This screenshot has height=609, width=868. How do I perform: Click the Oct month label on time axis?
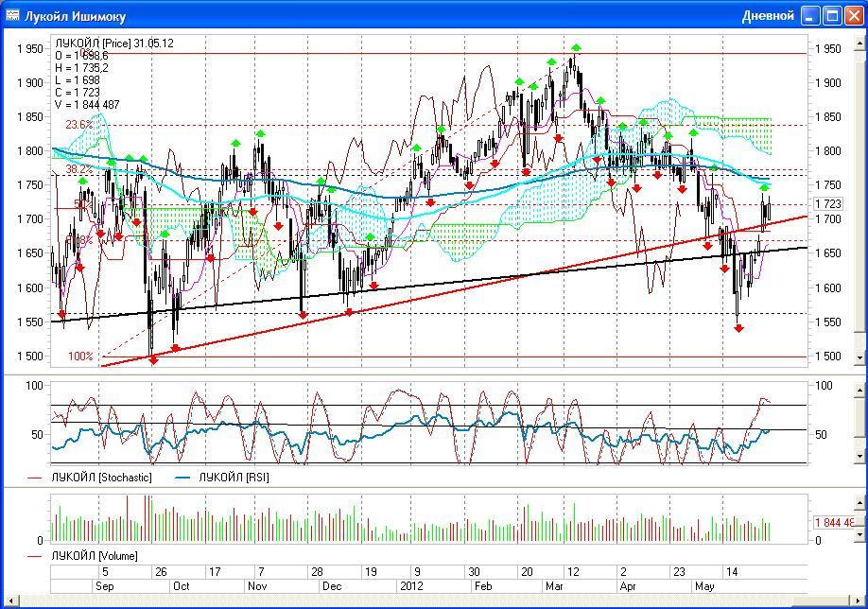(181, 585)
